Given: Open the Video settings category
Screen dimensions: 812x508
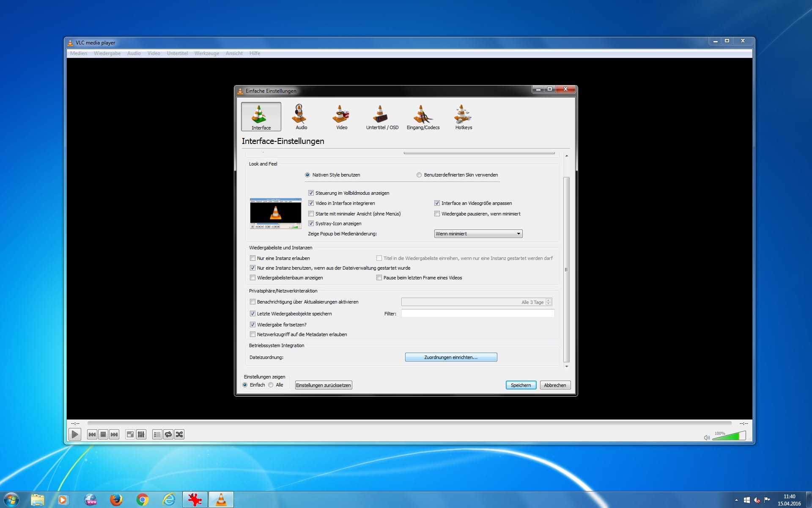Looking at the screenshot, I should click(341, 117).
